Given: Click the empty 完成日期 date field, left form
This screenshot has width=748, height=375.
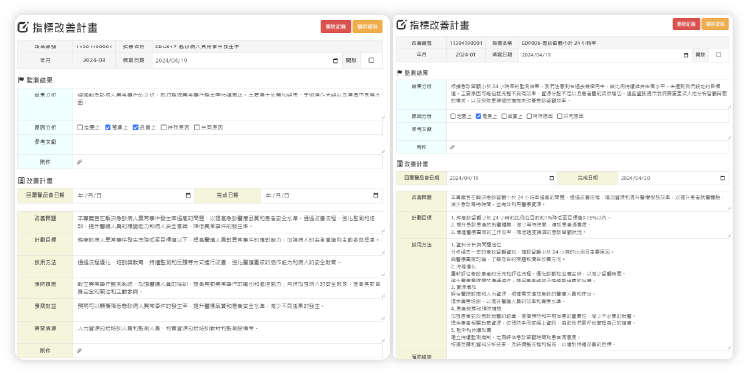Looking at the screenshot, I should (x=321, y=195).
